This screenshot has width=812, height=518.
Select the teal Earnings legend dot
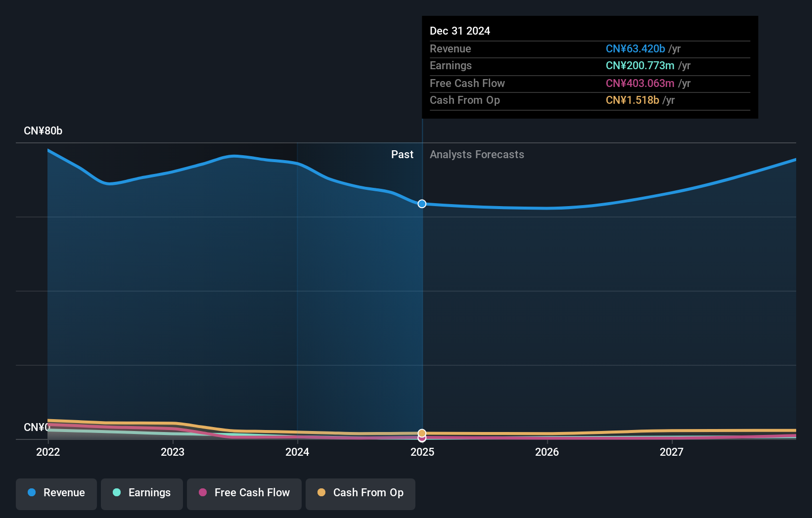coord(116,493)
